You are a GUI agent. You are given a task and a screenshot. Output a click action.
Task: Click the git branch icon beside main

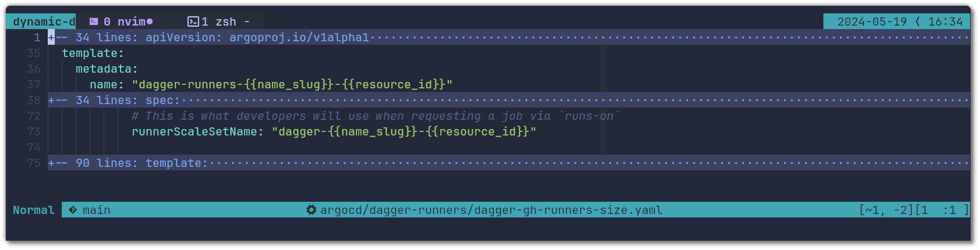click(x=73, y=210)
